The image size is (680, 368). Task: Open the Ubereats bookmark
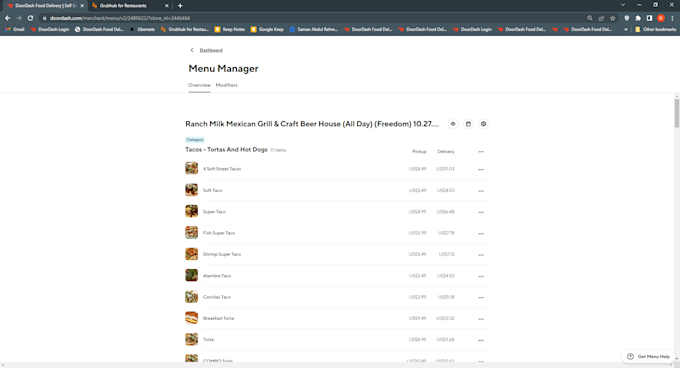coord(142,29)
